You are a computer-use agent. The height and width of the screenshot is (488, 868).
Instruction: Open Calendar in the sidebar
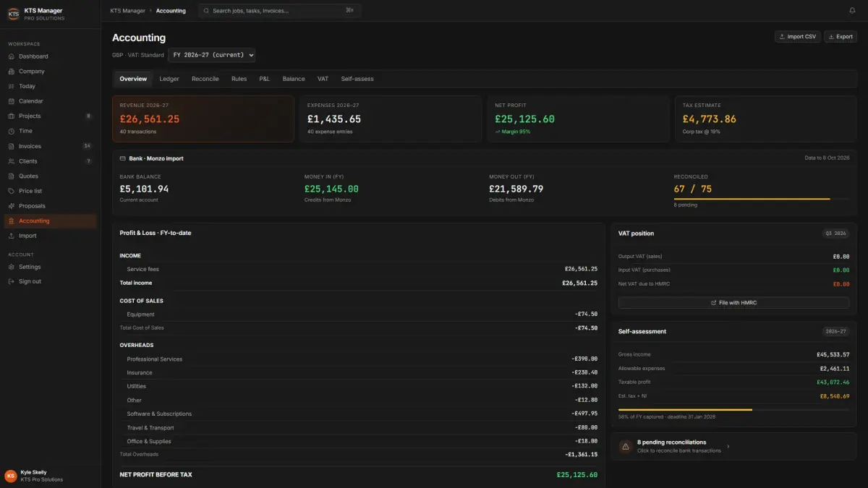[x=50, y=101]
